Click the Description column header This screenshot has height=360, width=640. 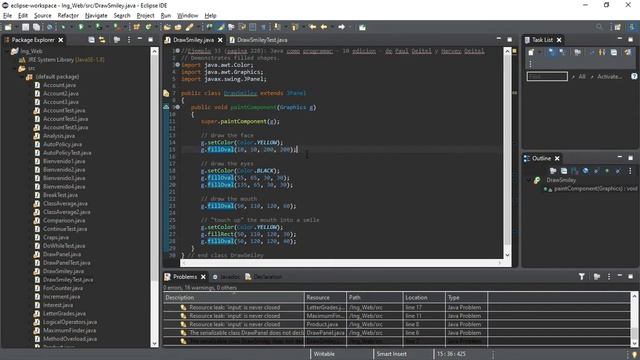pos(233,298)
